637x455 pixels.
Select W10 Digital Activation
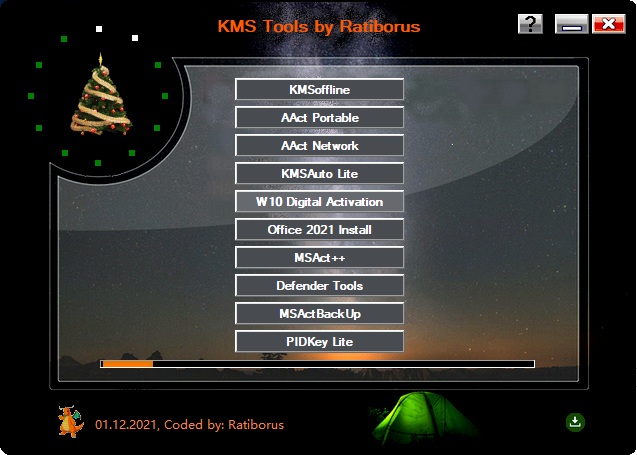pyautogui.click(x=319, y=202)
